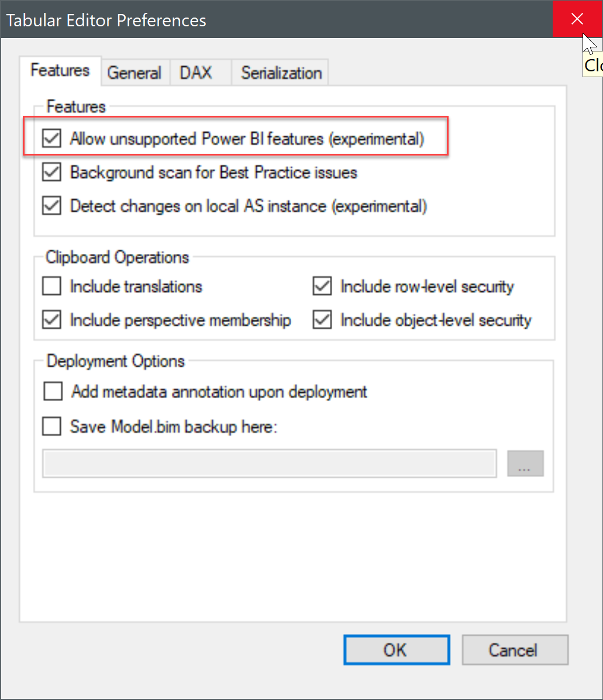This screenshot has width=603, height=700.
Task: Disable Include object-level security
Action: click(322, 320)
